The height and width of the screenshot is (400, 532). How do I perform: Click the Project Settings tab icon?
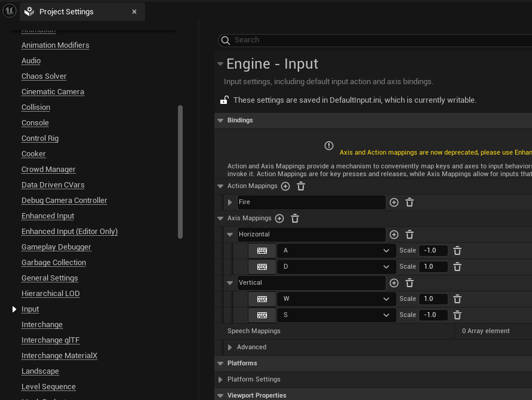pyautogui.click(x=29, y=11)
